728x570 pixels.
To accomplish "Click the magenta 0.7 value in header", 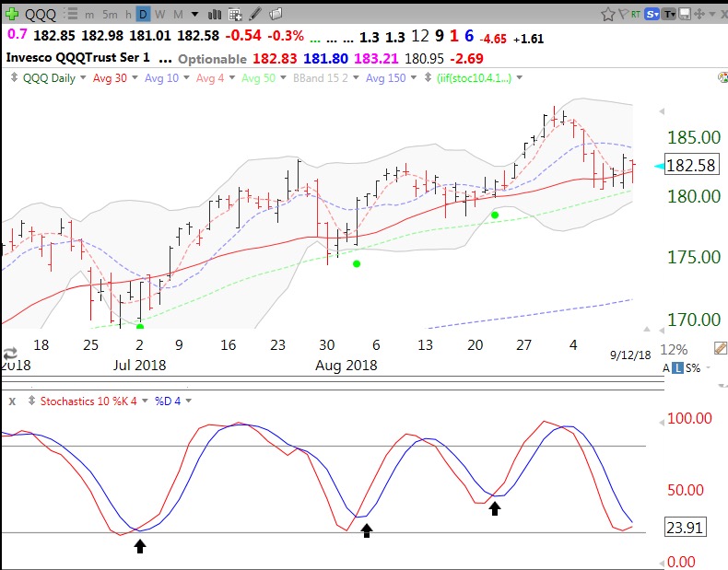I will coord(18,34).
